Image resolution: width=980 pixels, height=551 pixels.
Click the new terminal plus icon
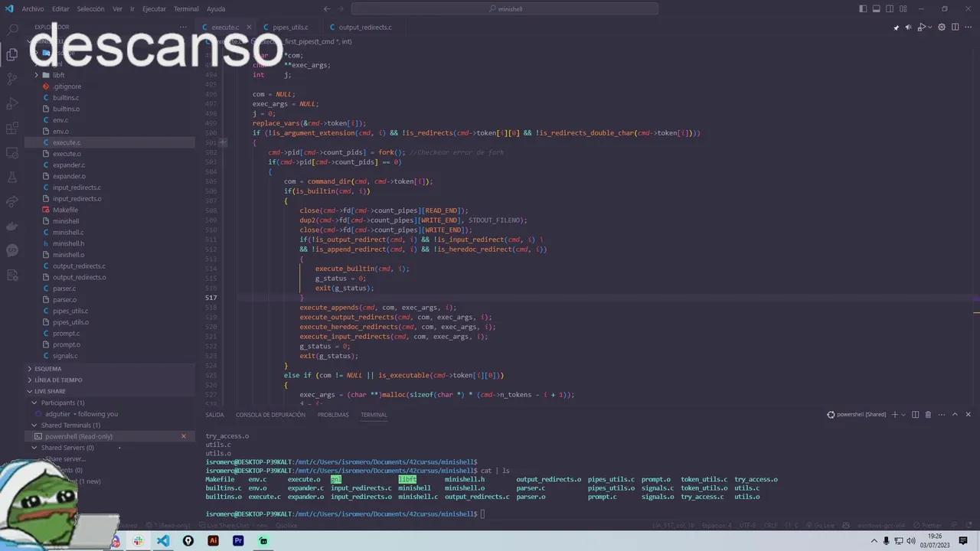pyautogui.click(x=894, y=415)
